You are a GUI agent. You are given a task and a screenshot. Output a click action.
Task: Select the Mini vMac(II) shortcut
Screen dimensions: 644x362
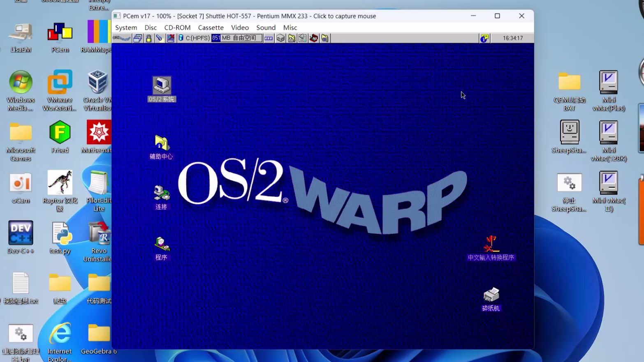click(x=609, y=191)
